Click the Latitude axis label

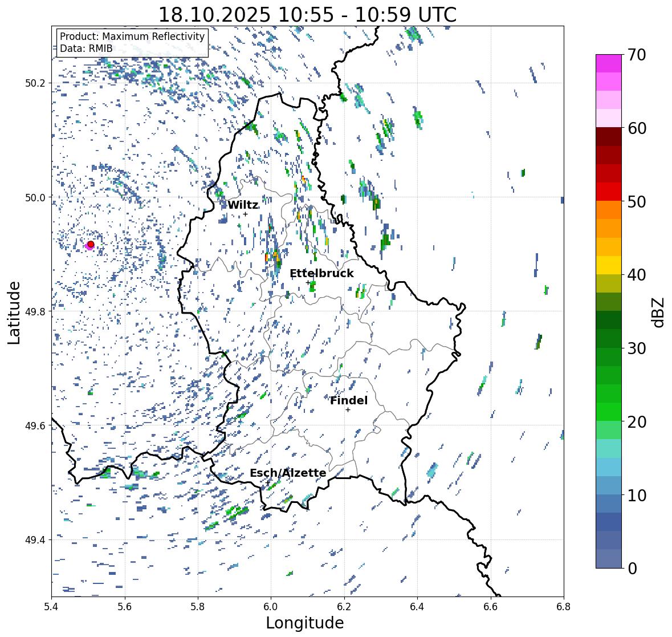click(14, 313)
